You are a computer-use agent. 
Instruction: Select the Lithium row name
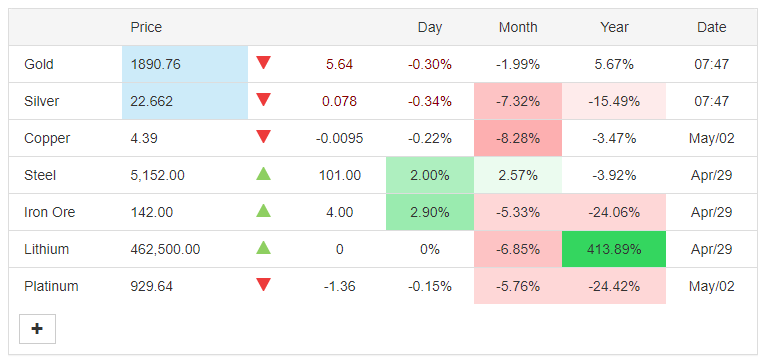[47, 250]
